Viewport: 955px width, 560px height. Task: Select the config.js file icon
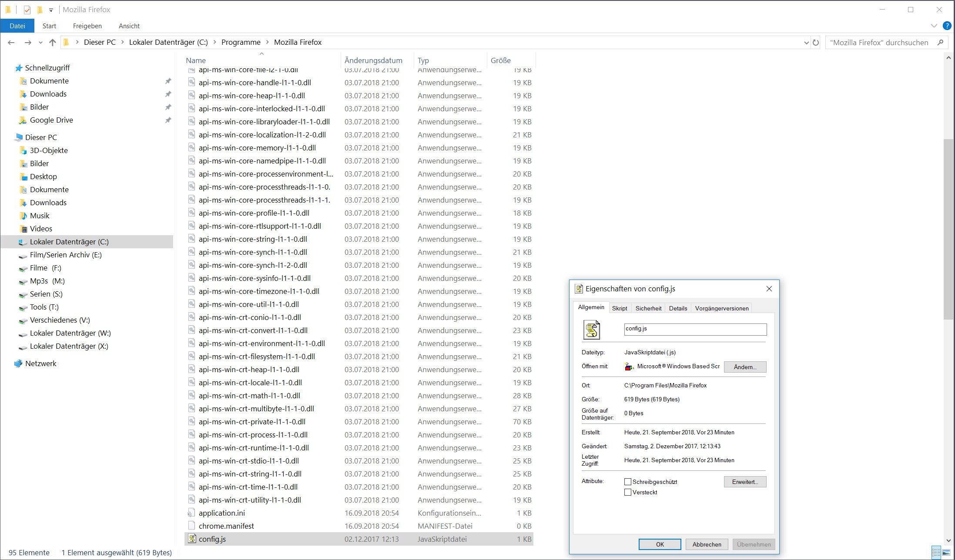[192, 539]
